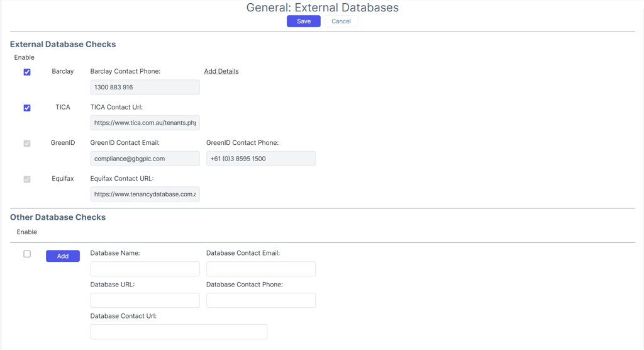Uncheck the TICA enable checkbox

[27, 108]
